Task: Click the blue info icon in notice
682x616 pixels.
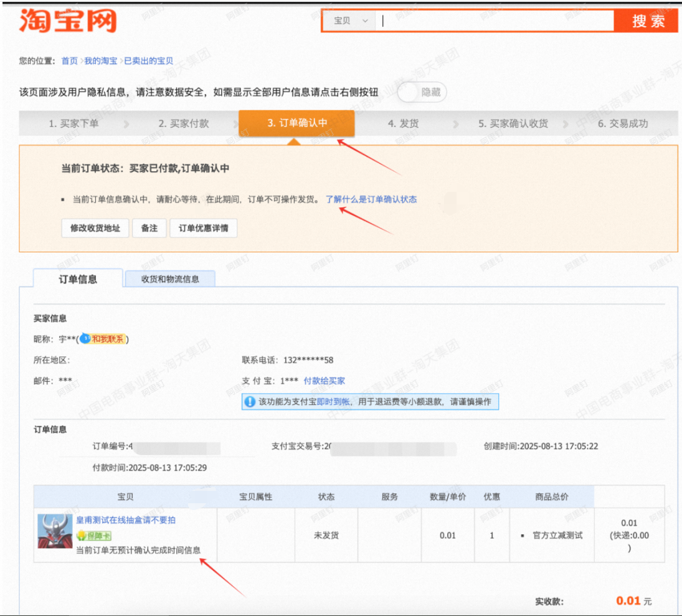Action: (250, 402)
